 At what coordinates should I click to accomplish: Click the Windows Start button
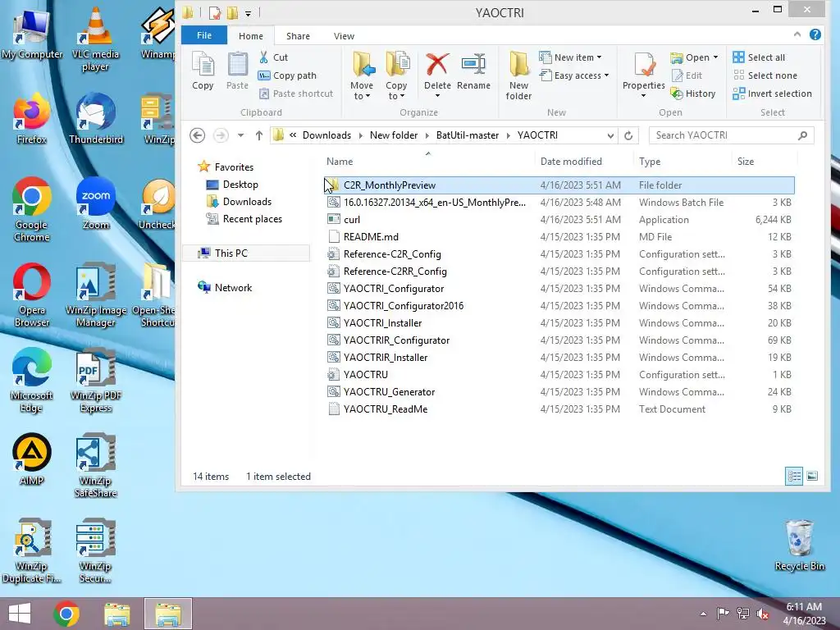(x=20, y=614)
